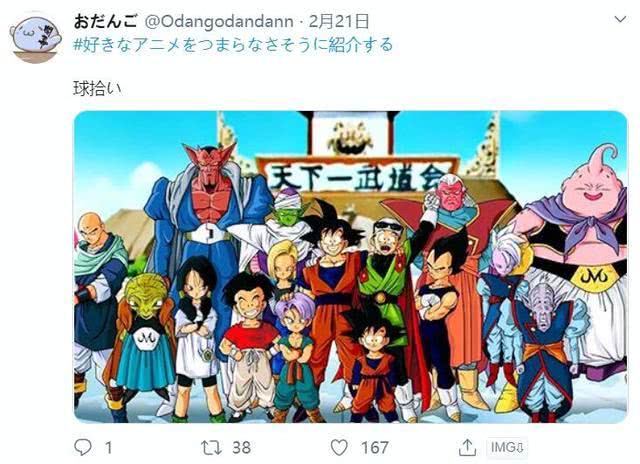Screen dimensions: 640x464
Task: Like the tweet with the heart icon
Action: point(339,448)
